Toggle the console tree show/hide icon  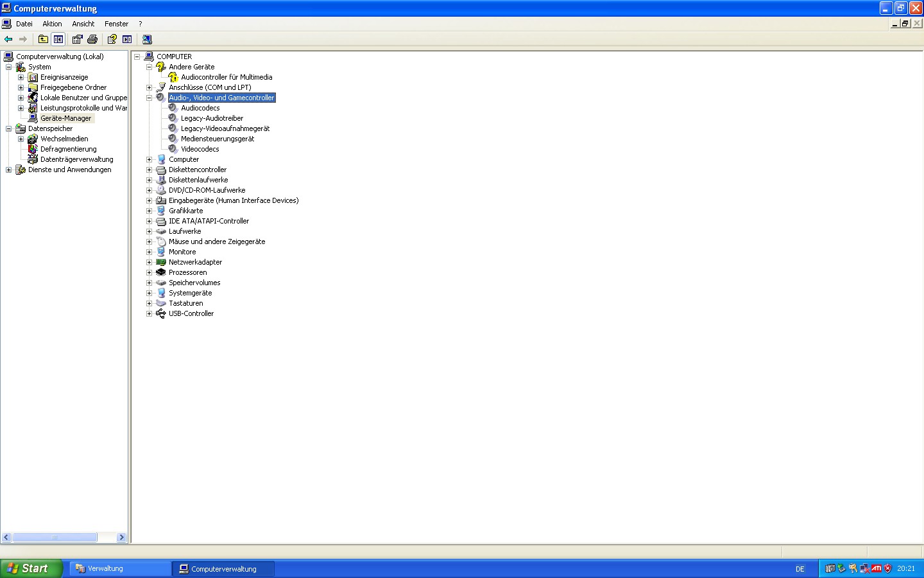click(x=58, y=39)
